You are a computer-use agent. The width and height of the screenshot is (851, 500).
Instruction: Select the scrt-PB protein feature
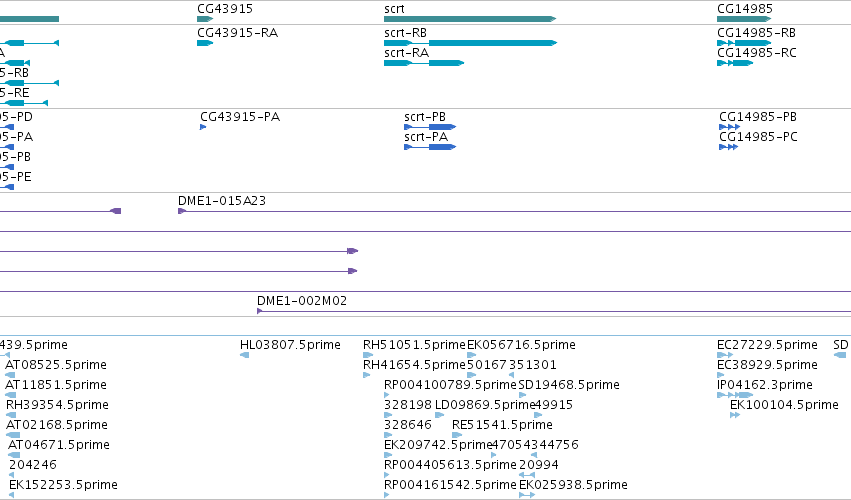(430, 127)
